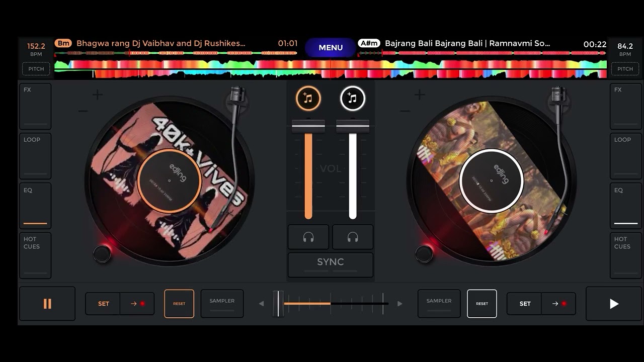
Task: Open left deck LOOP panel
Action: click(x=35, y=156)
